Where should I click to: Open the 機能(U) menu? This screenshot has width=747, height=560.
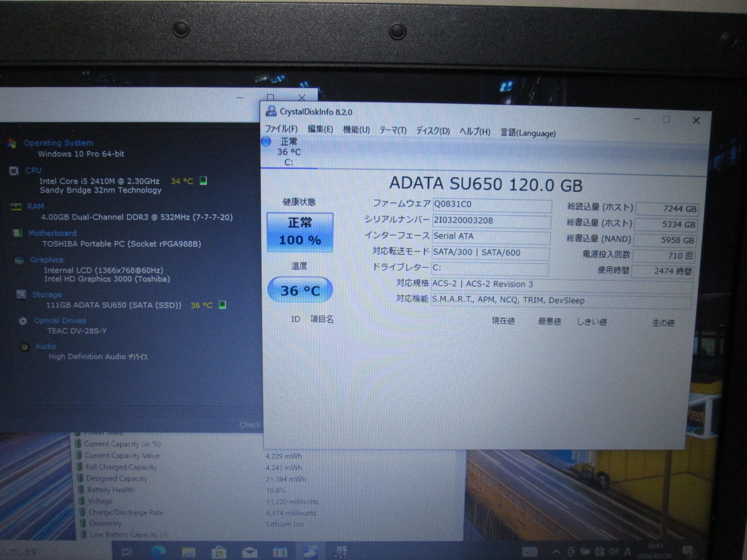coord(356,130)
